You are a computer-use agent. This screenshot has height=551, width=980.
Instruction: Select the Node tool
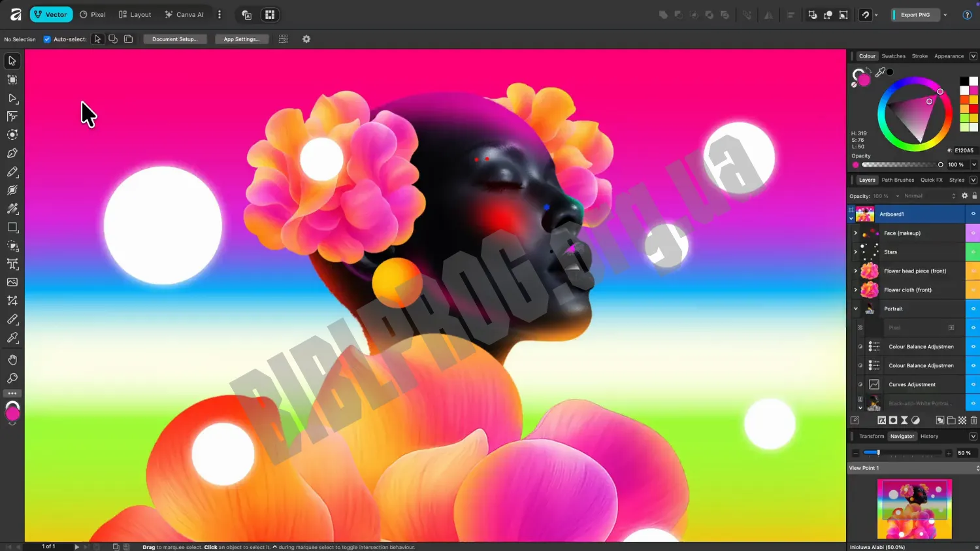coord(12,98)
